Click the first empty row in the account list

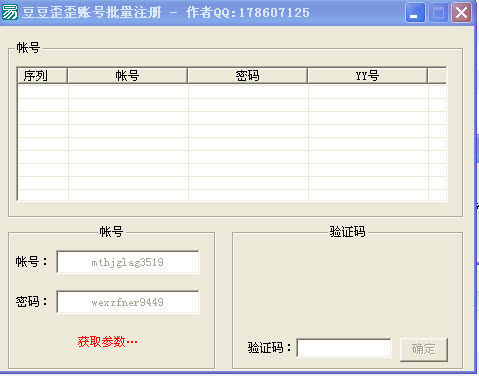click(x=232, y=92)
